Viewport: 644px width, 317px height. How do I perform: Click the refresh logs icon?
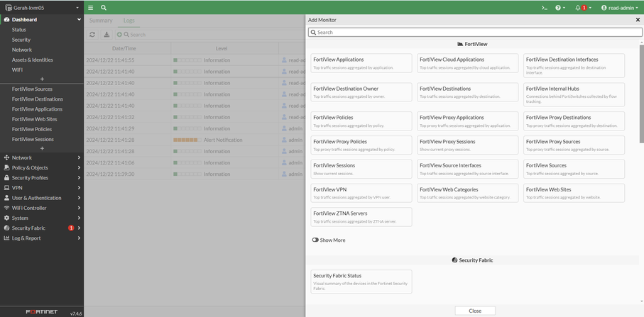92,35
